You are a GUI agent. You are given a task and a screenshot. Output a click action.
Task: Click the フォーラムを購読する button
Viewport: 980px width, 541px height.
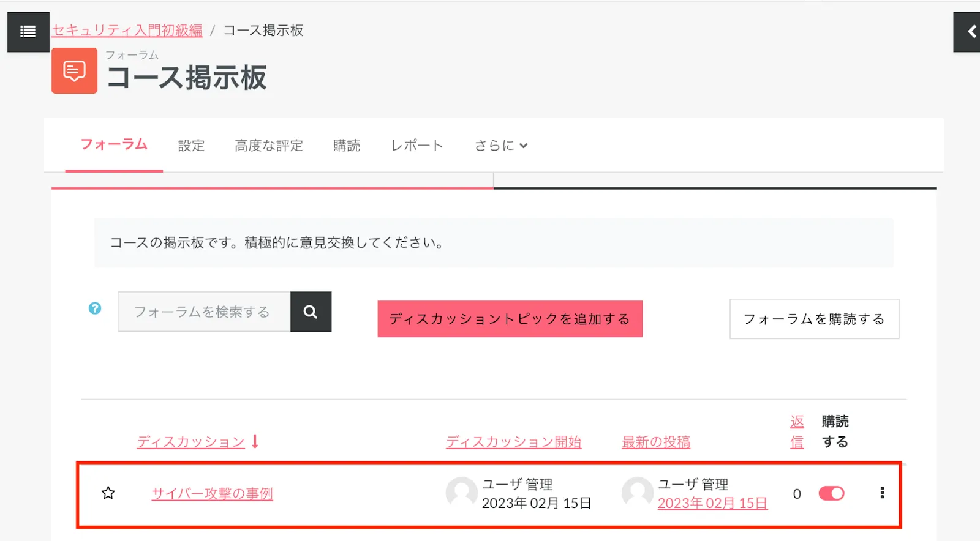coord(814,319)
